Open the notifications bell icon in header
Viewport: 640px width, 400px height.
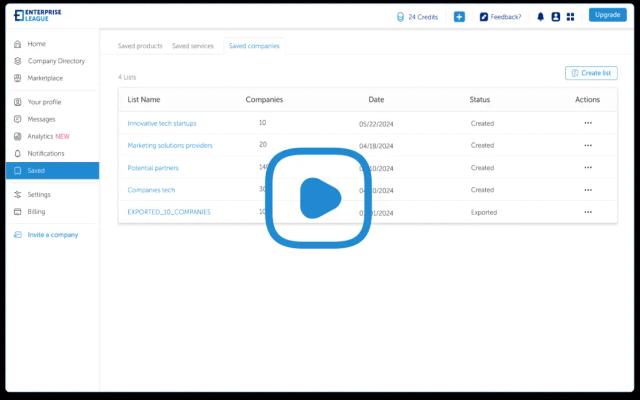click(541, 17)
